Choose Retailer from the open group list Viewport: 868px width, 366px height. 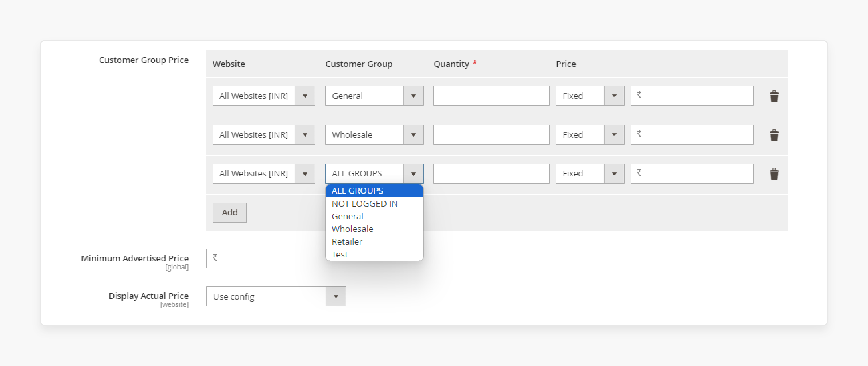coord(374,242)
